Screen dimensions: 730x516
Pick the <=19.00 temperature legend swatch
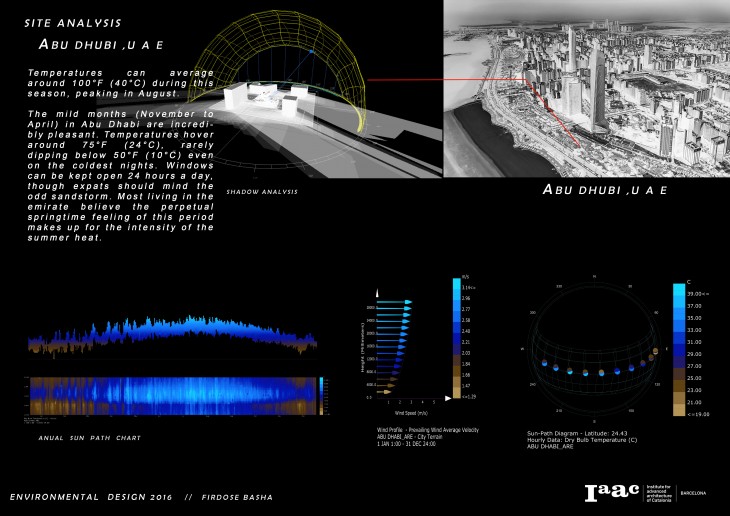pos(677,409)
